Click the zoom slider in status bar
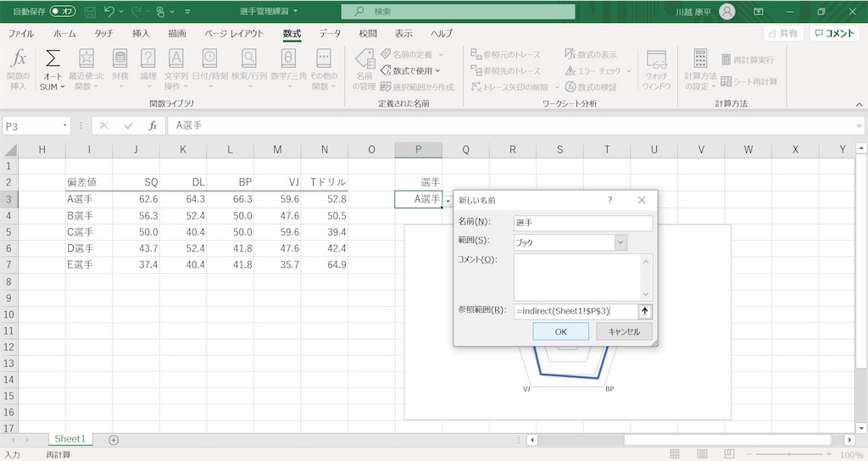Viewport: 868px width, 461px height. coord(789,454)
